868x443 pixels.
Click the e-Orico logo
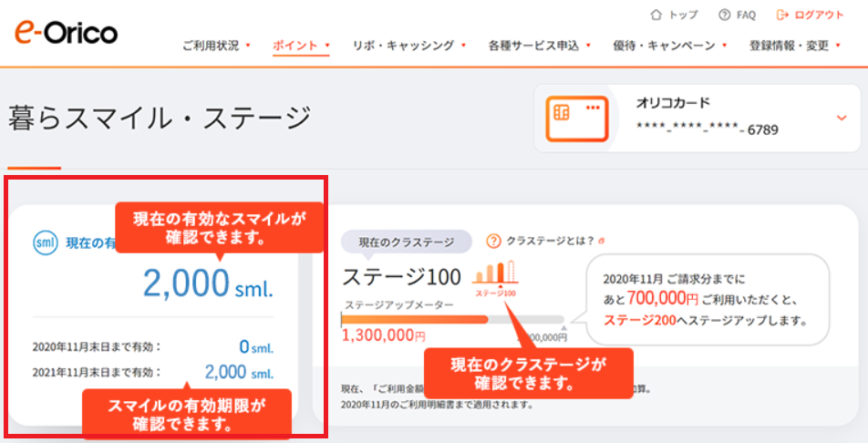(66, 33)
